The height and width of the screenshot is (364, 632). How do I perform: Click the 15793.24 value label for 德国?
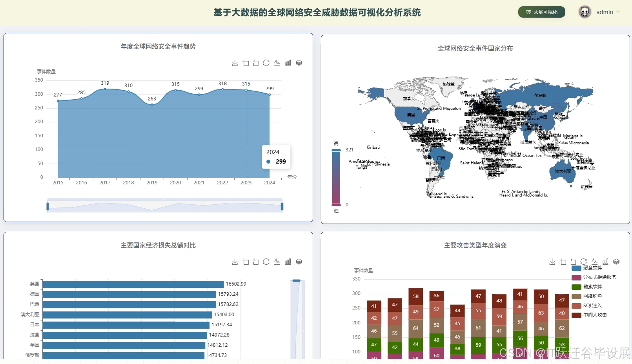pyautogui.click(x=228, y=294)
